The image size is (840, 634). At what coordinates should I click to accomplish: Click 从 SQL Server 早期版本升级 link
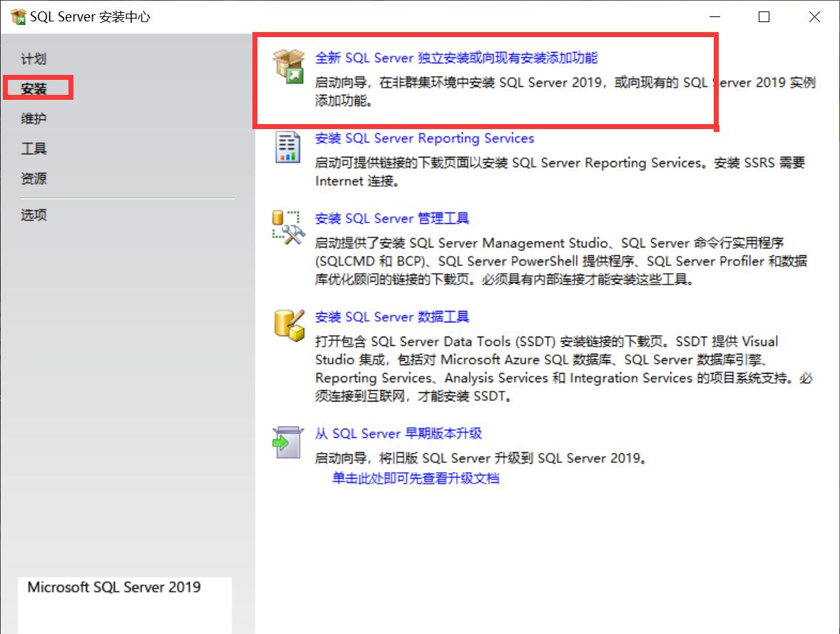point(398,434)
